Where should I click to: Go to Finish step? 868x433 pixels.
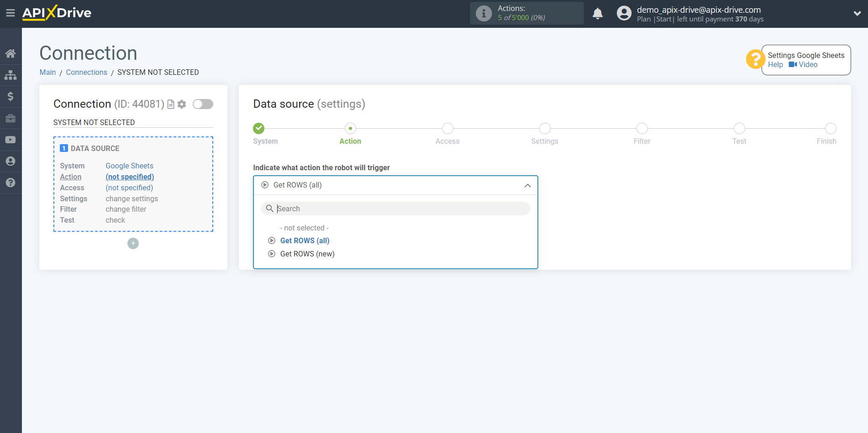pos(831,129)
